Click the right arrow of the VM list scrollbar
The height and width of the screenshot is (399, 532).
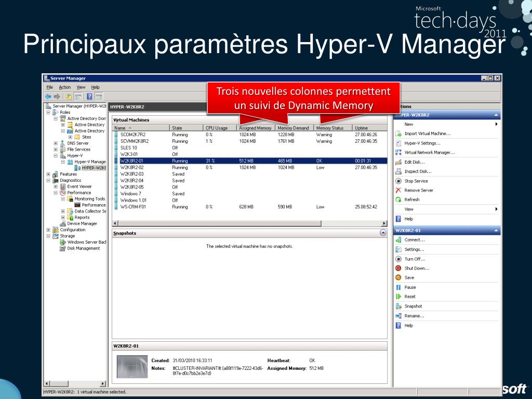[384, 223]
